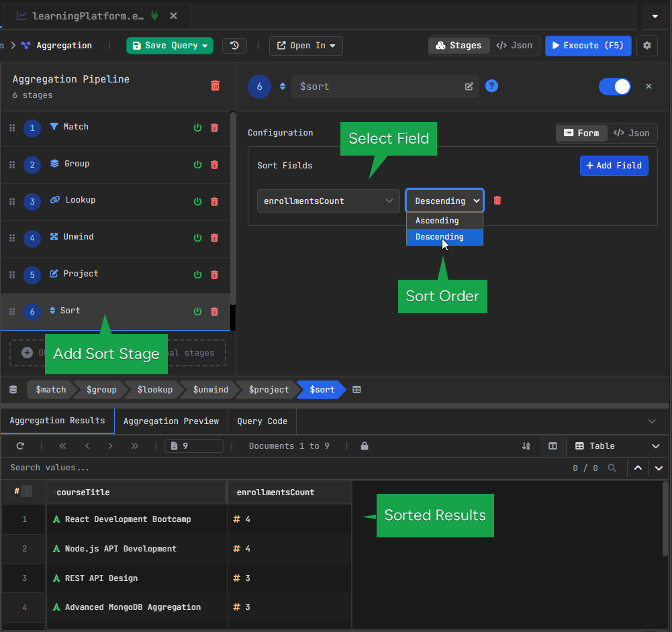Switch to Query Code tab
This screenshot has height=632, width=672.
point(262,421)
